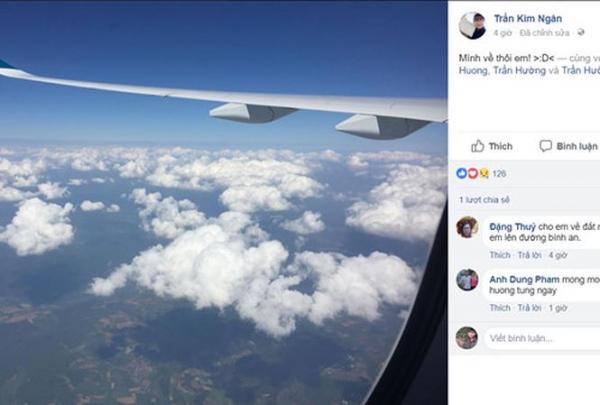Click the Thích thumbs-up icon

click(478, 146)
